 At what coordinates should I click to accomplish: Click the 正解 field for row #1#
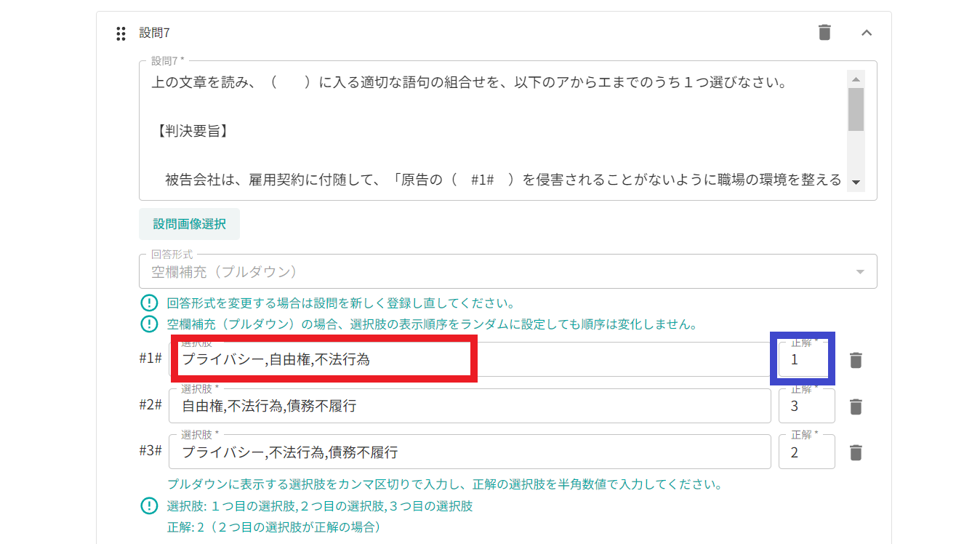click(x=806, y=359)
